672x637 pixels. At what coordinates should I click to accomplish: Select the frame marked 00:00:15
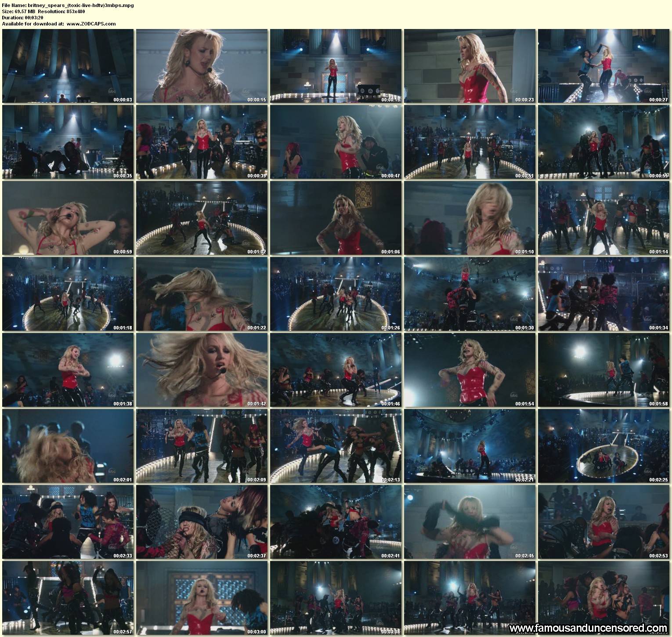coord(202,66)
